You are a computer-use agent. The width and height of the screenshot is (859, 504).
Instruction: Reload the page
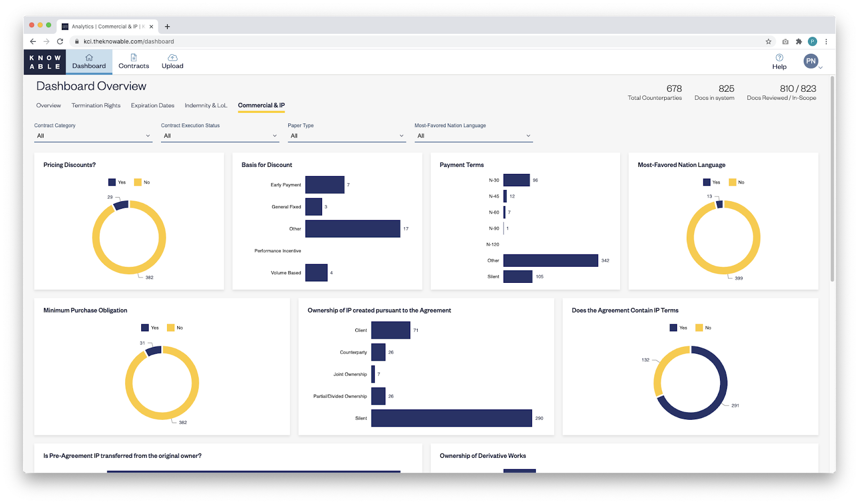point(60,41)
